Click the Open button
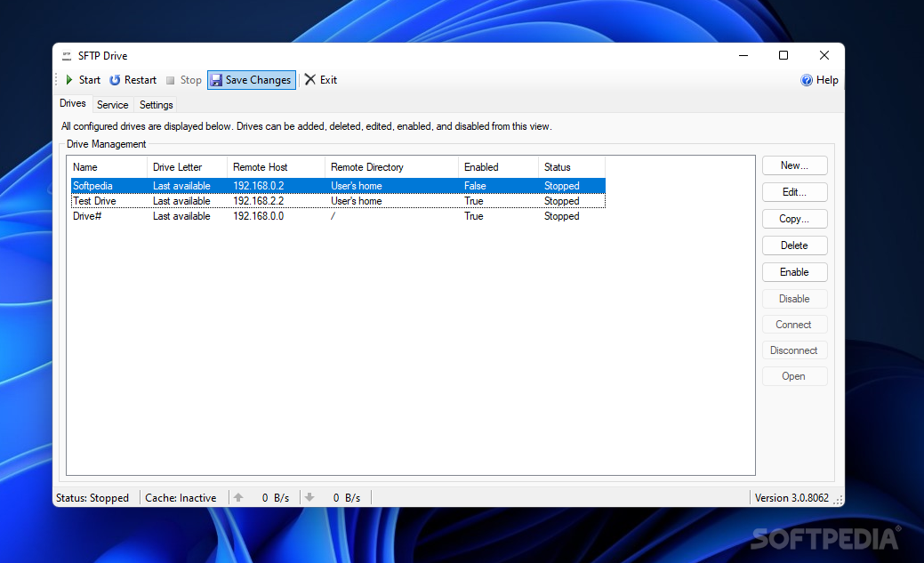This screenshot has height=563, width=924. [x=794, y=376]
